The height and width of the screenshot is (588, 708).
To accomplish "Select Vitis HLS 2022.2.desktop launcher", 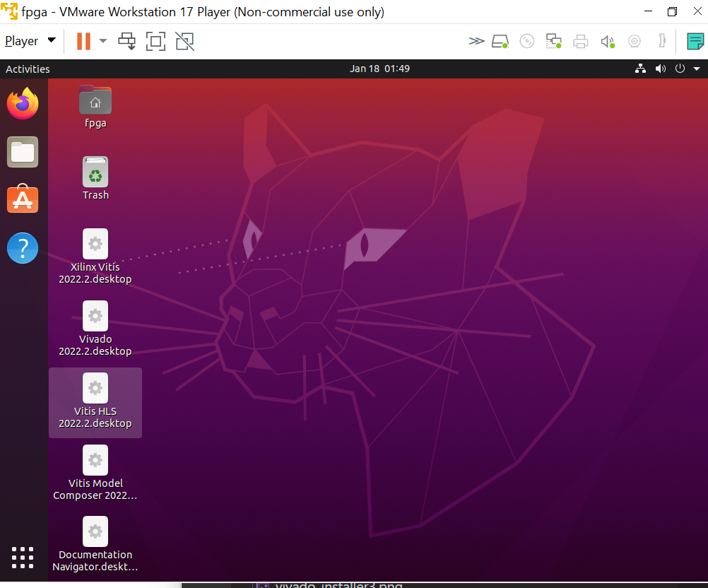I will [95, 402].
